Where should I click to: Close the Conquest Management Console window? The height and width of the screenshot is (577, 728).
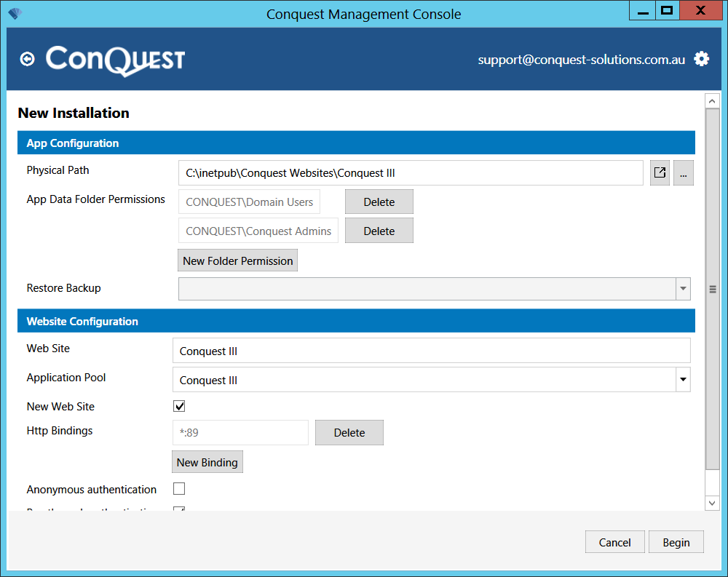(700, 11)
